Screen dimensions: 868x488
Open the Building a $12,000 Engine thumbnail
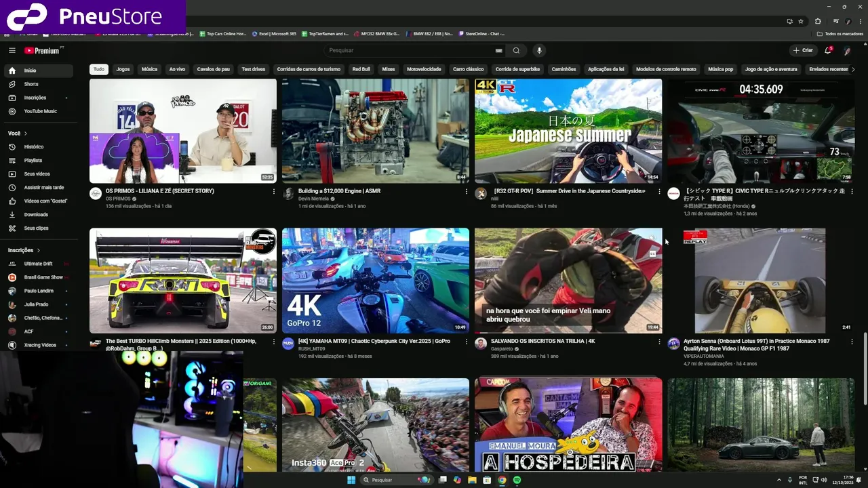[x=376, y=131]
